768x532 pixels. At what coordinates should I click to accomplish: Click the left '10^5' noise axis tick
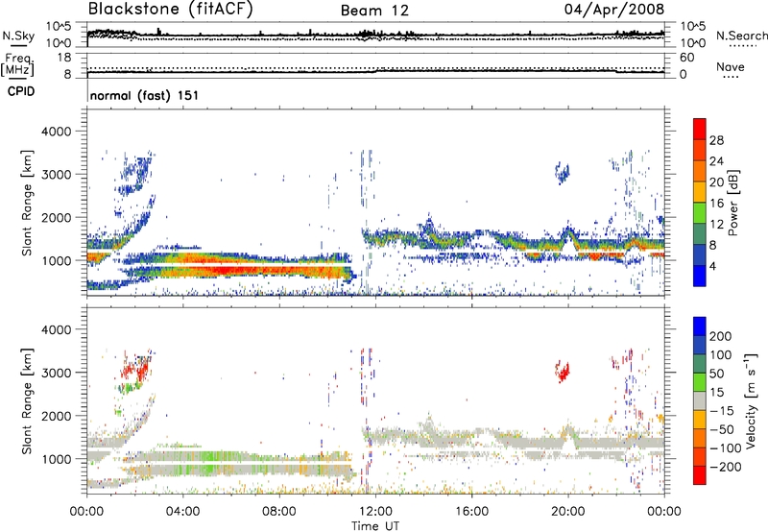point(59,27)
